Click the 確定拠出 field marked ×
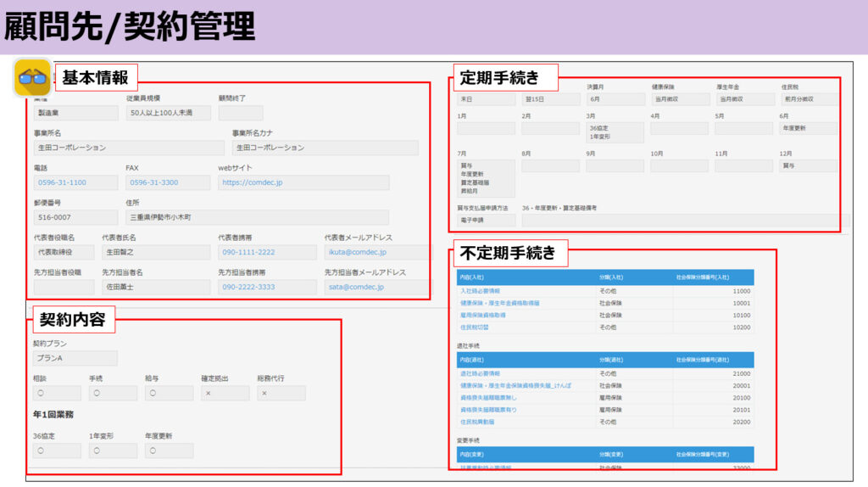Image resolution: width=868 pixels, height=487 pixels. point(225,394)
